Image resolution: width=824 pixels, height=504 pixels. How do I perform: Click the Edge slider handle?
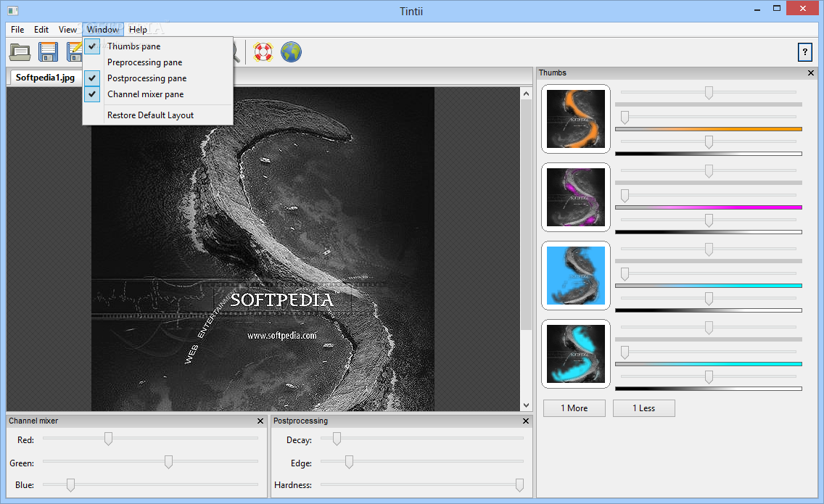click(x=349, y=462)
